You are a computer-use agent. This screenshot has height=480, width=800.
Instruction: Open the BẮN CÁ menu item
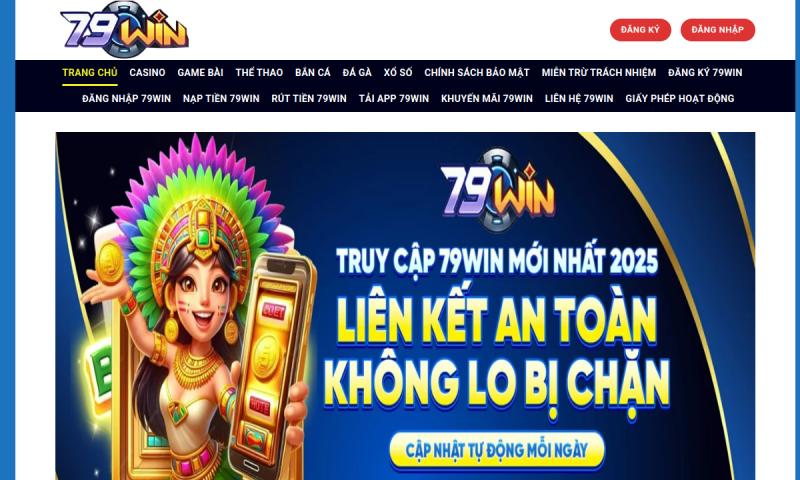(313, 72)
